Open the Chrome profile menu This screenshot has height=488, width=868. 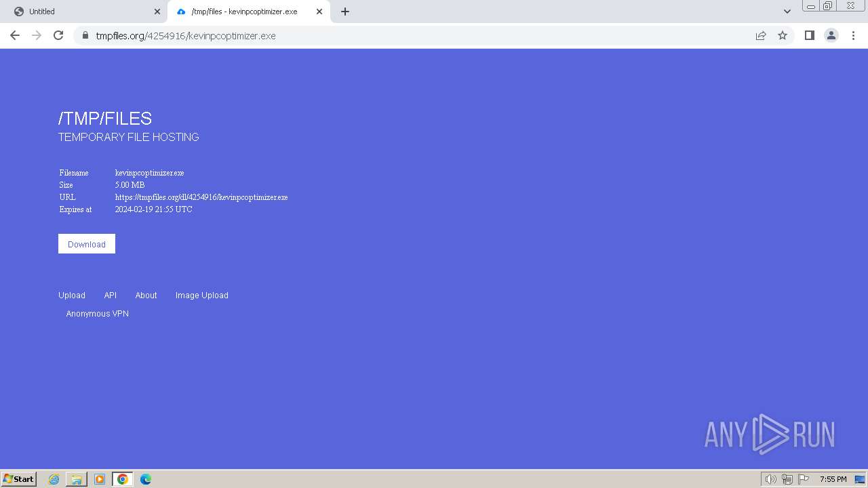click(x=831, y=35)
